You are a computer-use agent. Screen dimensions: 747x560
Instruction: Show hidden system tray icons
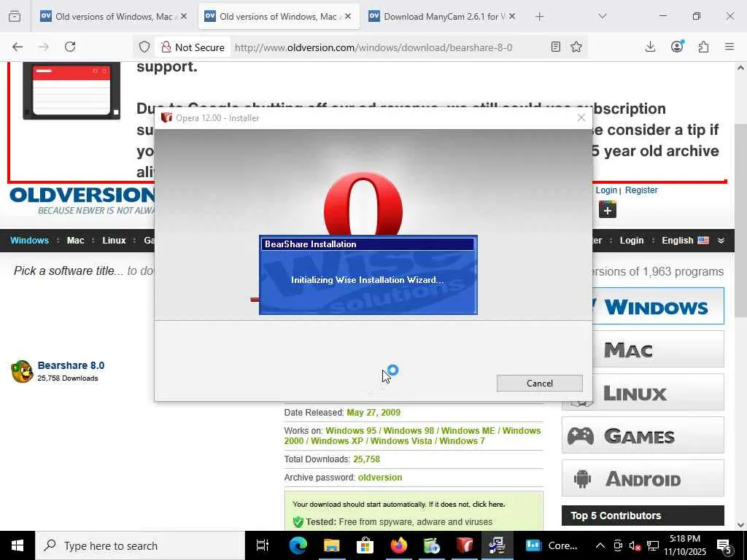(x=600, y=545)
